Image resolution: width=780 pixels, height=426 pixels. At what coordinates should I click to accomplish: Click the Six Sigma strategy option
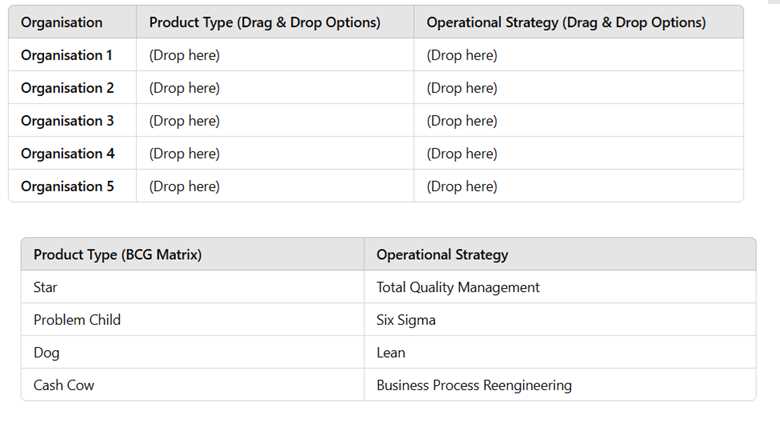tap(406, 320)
